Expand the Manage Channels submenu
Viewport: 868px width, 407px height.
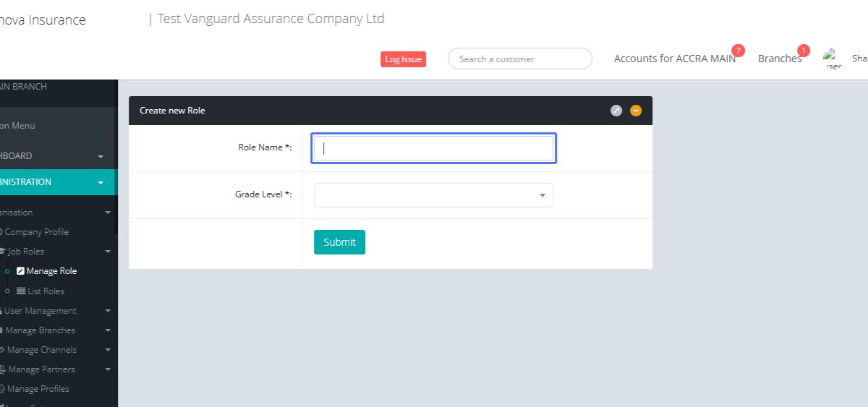108,350
